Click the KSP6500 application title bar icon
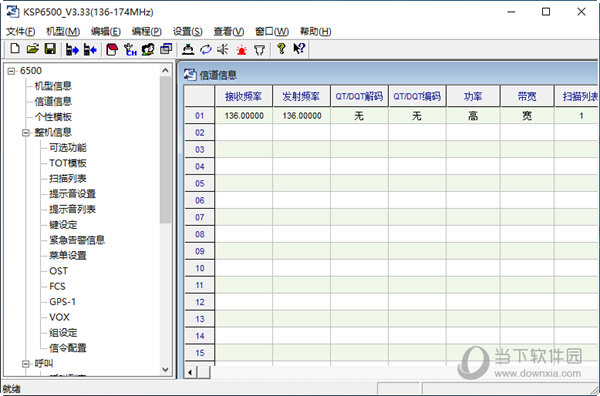Screen dimensions: 600x396 tap(13, 12)
